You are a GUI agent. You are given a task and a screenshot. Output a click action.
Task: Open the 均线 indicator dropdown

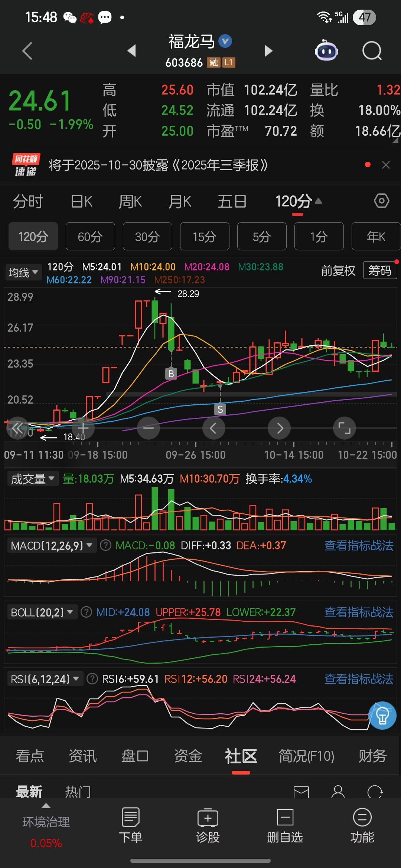pos(23,273)
